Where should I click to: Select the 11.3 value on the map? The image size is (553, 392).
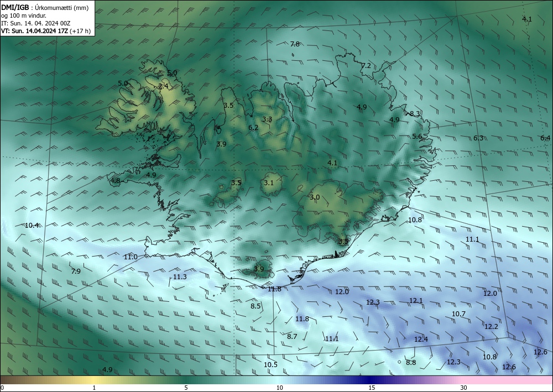coord(180,277)
